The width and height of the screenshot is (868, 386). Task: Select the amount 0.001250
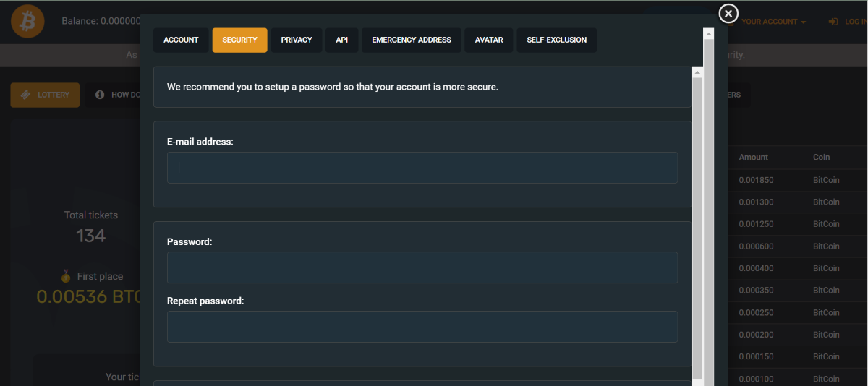754,224
